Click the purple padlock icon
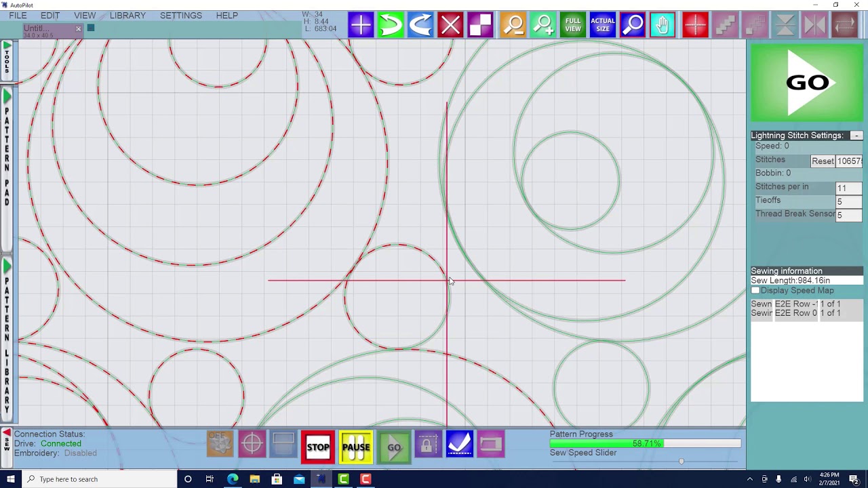Image resolution: width=868 pixels, height=488 pixels. (427, 445)
